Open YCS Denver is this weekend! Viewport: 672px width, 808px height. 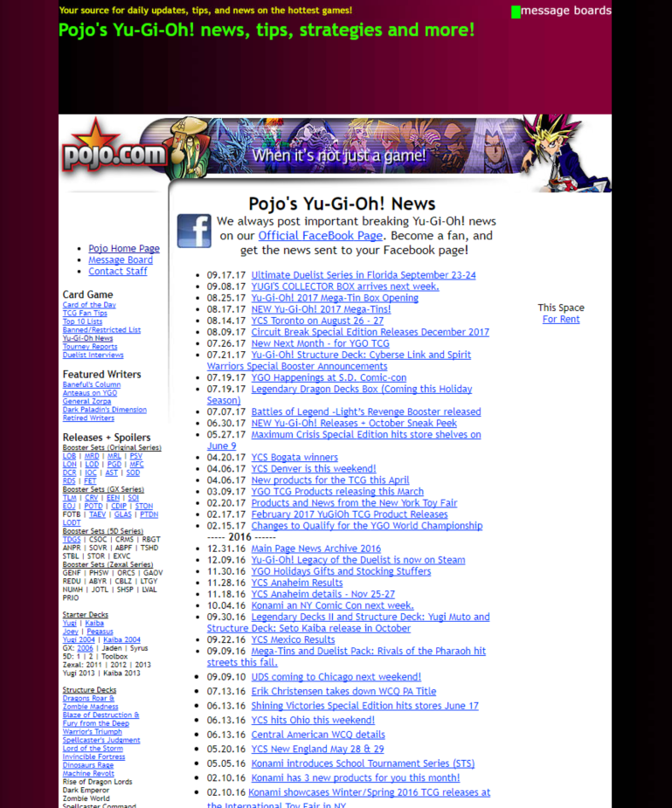(x=314, y=468)
